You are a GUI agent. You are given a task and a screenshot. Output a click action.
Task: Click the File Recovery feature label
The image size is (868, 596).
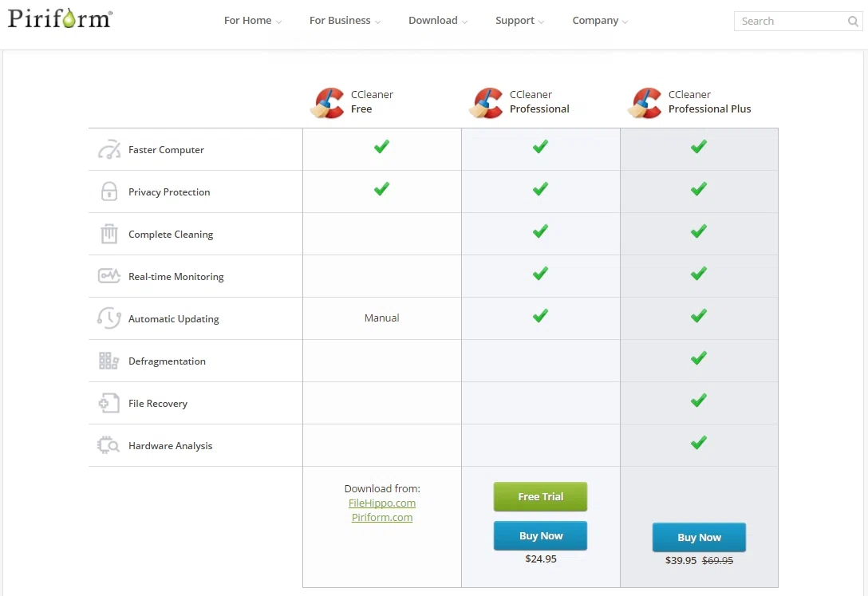tap(158, 404)
